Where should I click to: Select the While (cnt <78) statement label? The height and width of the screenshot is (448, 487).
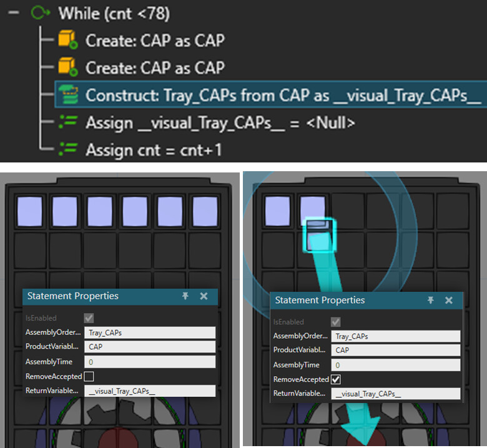[114, 13]
